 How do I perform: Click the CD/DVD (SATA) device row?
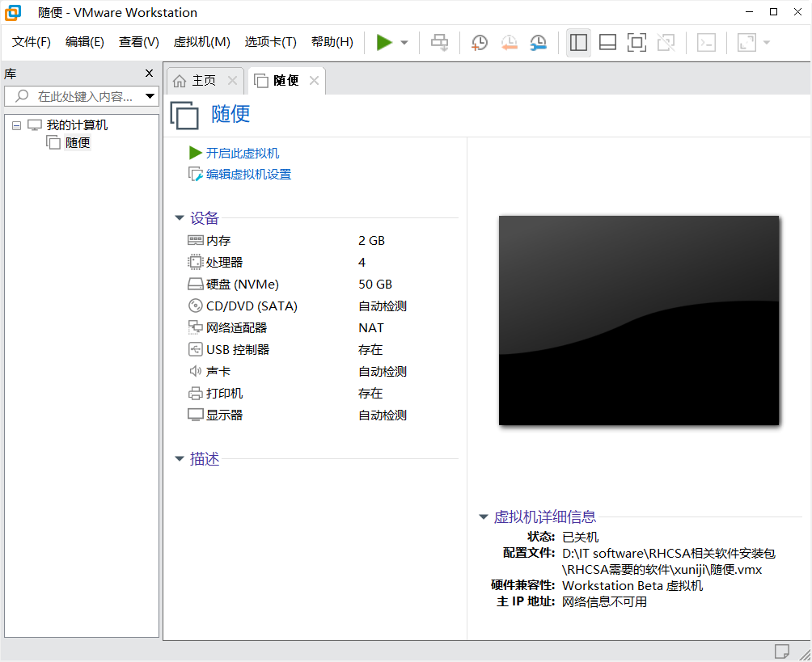[298, 306]
